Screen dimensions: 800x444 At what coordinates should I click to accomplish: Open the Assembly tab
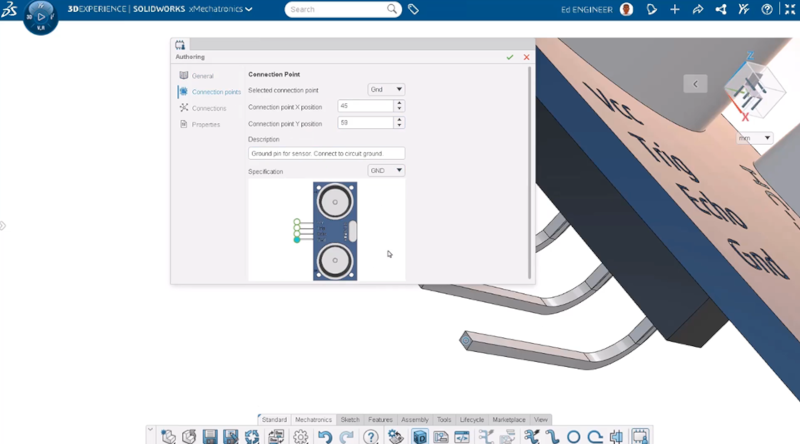(x=414, y=420)
